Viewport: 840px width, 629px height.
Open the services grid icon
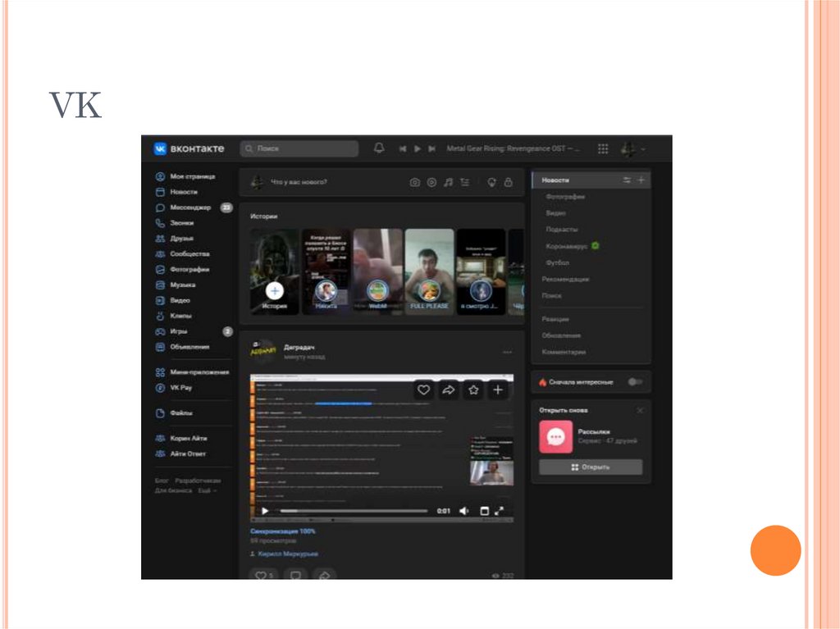pyautogui.click(x=603, y=148)
